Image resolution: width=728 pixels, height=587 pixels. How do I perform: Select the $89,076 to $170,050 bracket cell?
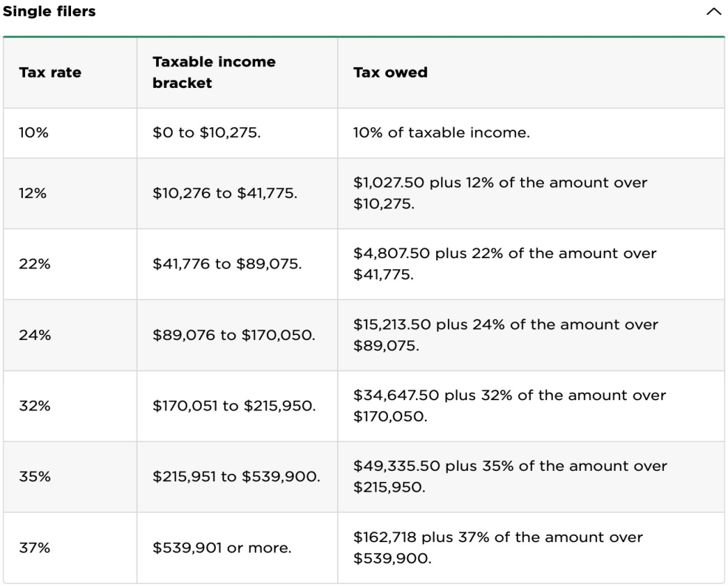point(234,336)
